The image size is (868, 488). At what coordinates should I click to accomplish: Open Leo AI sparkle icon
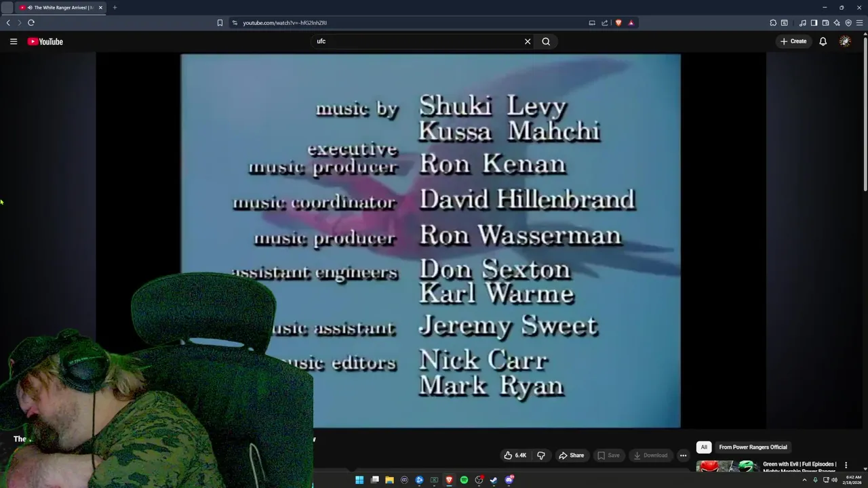pyautogui.click(x=837, y=22)
